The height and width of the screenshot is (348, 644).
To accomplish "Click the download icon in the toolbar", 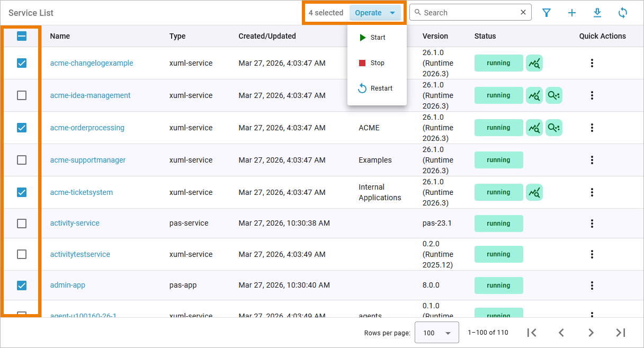I will pos(597,13).
